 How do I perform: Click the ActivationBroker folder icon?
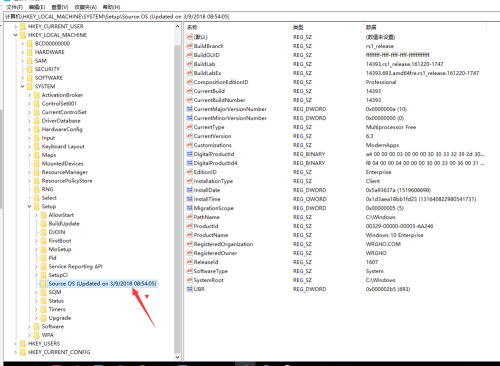point(37,95)
